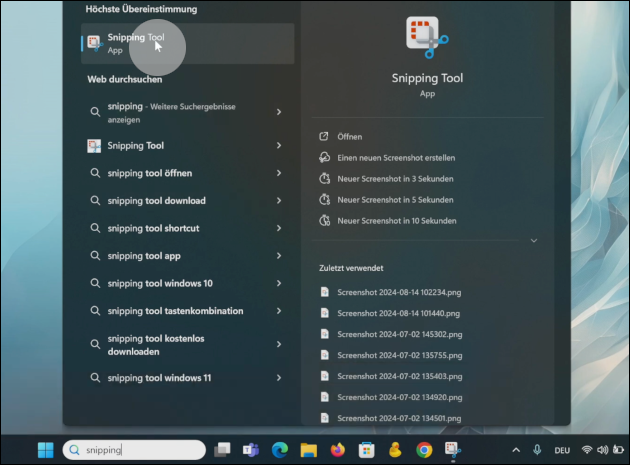Open Task View on the taskbar
This screenshot has width=630, height=465.
coord(222,450)
